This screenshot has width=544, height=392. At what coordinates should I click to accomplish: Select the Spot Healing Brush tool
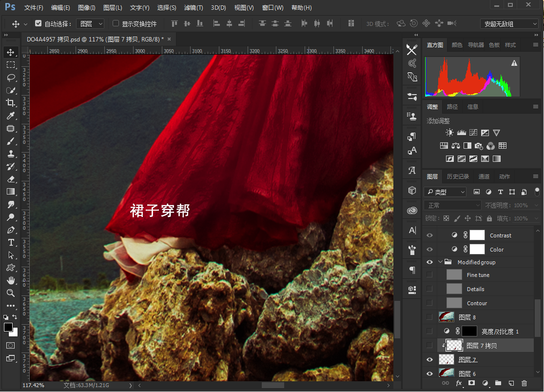pos(10,128)
